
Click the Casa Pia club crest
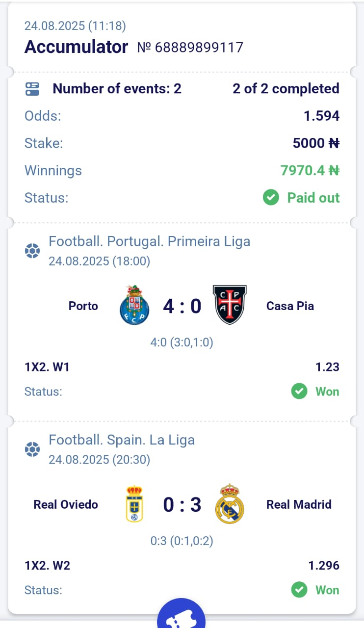[x=230, y=305]
